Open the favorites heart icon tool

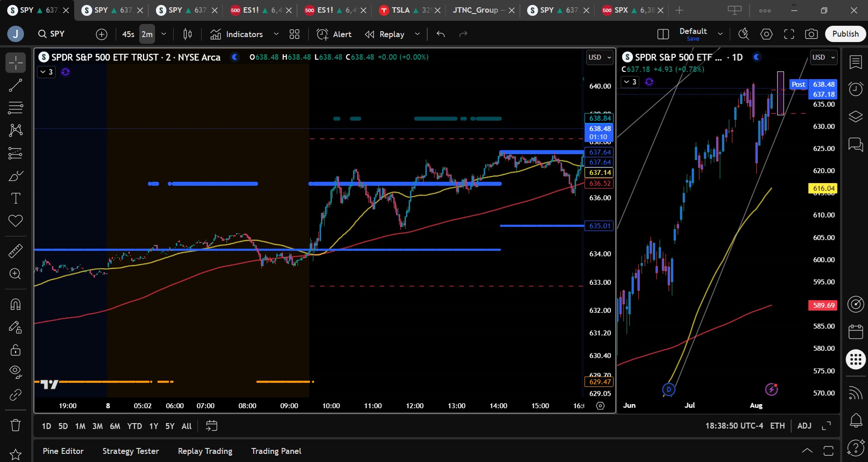[x=15, y=221]
